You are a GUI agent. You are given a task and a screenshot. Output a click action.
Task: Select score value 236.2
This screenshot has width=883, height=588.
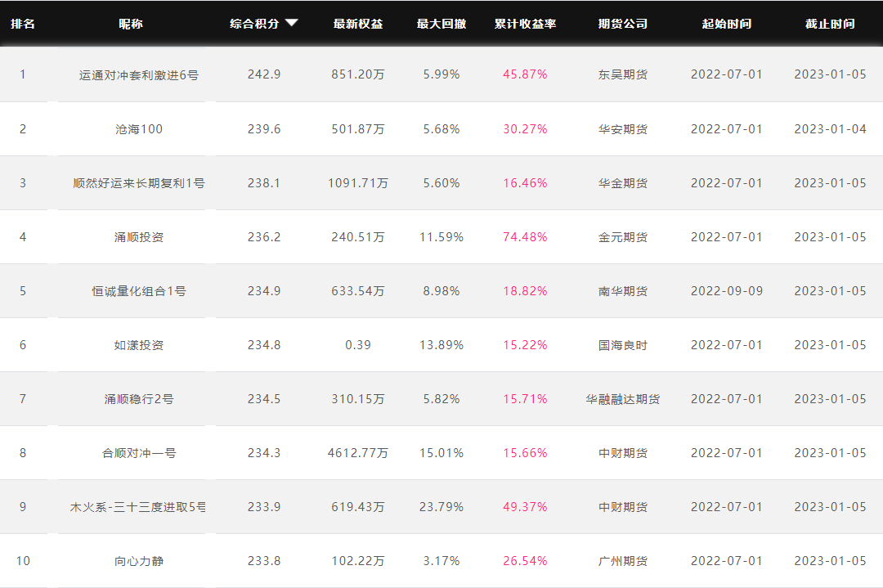(x=264, y=237)
